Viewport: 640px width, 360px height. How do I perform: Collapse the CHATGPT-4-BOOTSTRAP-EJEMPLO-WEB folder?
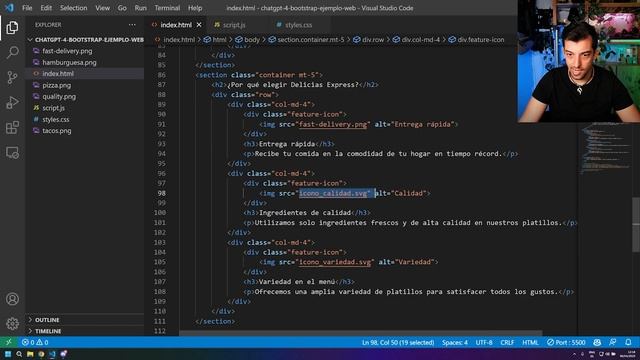click(x=86, y=40)
